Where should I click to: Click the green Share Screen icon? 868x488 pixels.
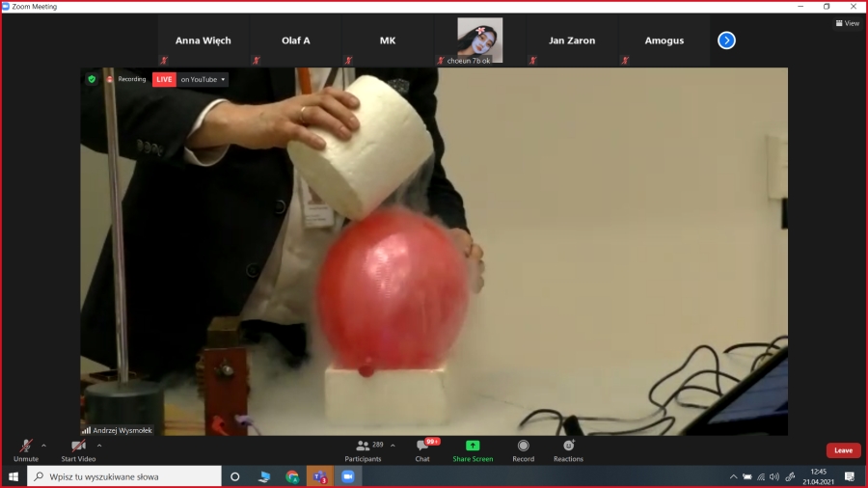[x=473, y=447]
